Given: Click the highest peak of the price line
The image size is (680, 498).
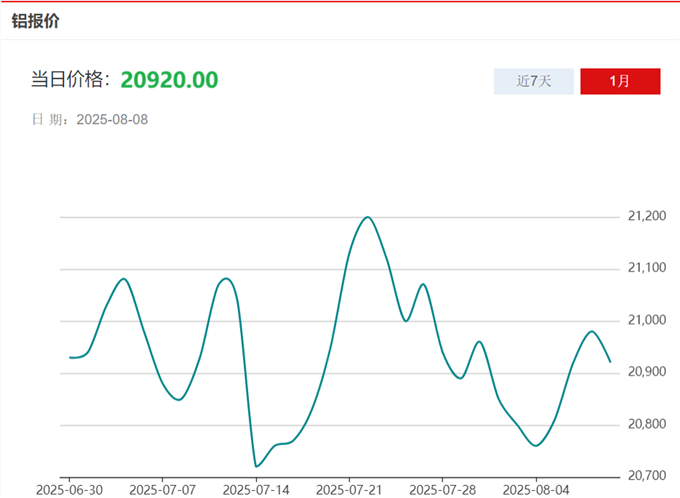Looking at the screenshot, I should pyautogui.click(x=367, y=217).
